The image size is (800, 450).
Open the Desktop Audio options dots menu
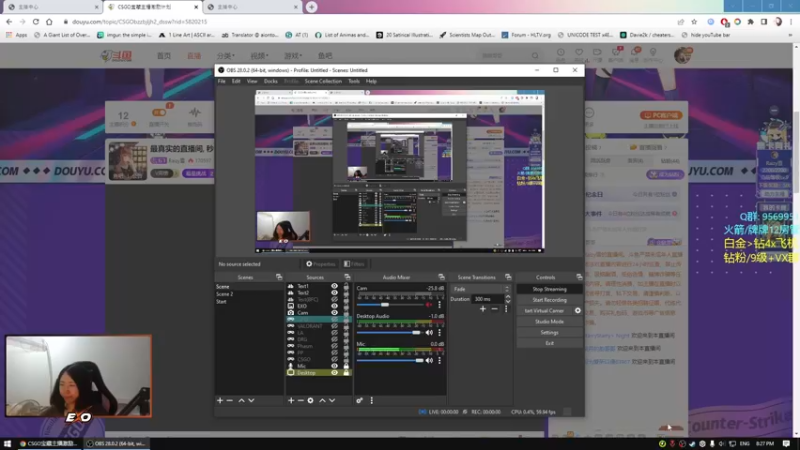(439, 333)
